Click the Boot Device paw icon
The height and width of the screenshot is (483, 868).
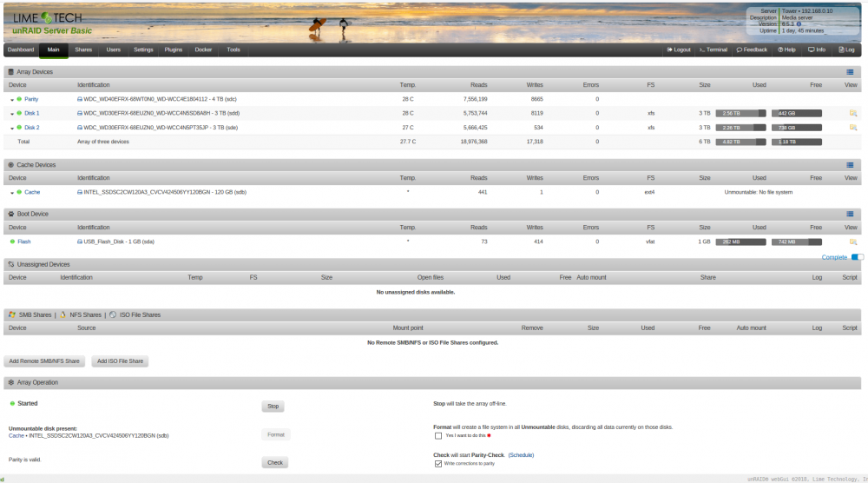[11, 214]
